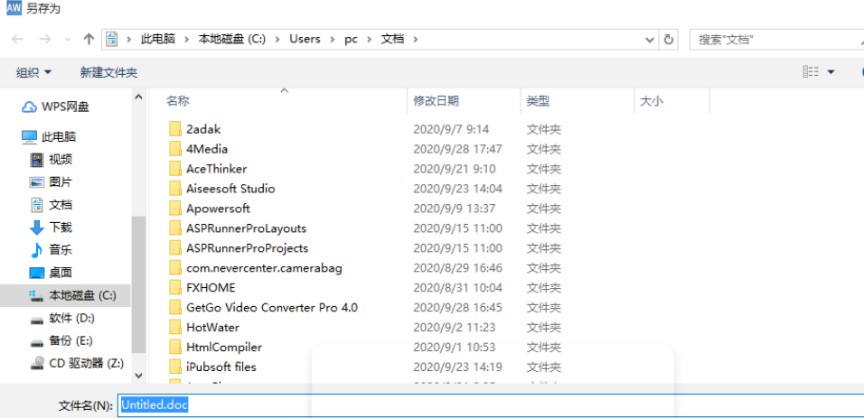This screenshot has height=418, width=864.
Task: Click the Back navigation arrow
Action: coord(17,39)
